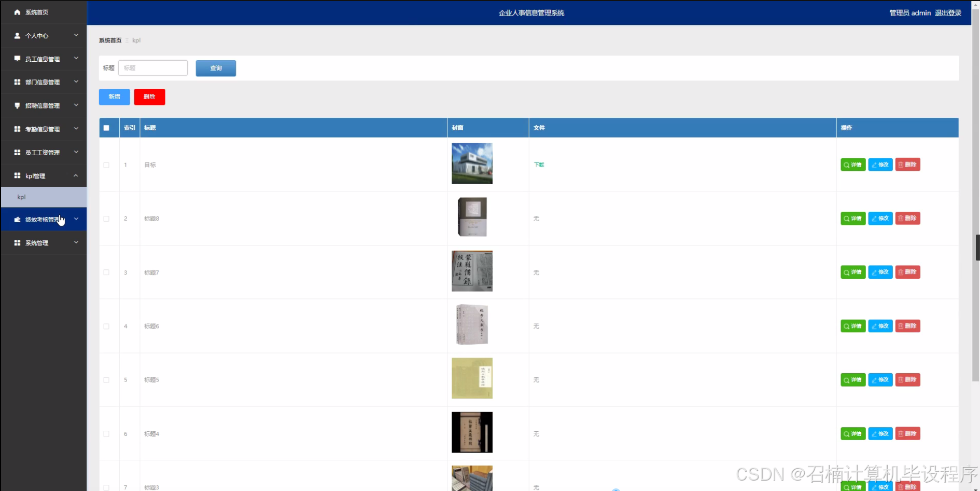Image resolution: width=980 pixels, height=491 pixels.
Task: Click 删除 for the 标题6 row
Action: (x=908, y=326)
